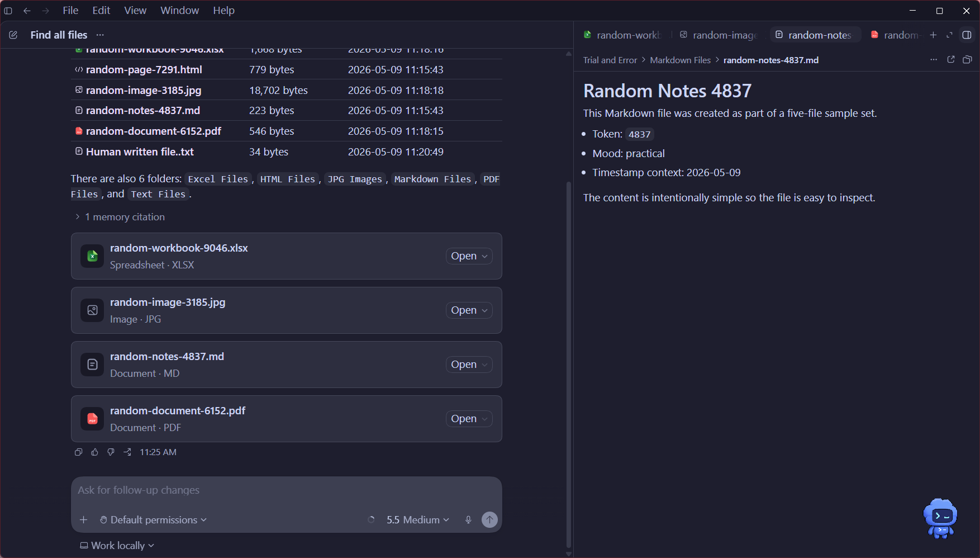Start a new chat with the compose icon

(13, 35)
